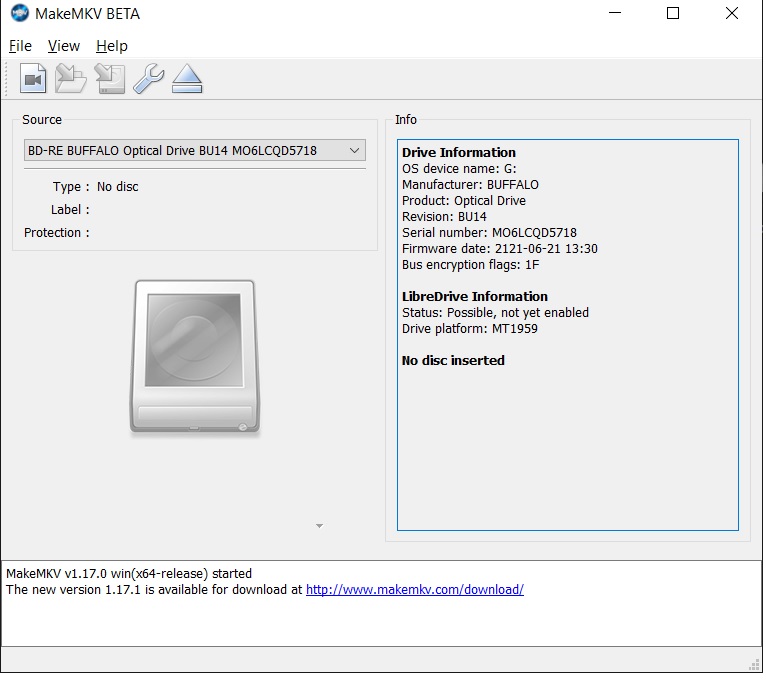The height and width of the screenshot is (681, 766).
Task: Click the 'No disc' type value
Action: [117, 187]
